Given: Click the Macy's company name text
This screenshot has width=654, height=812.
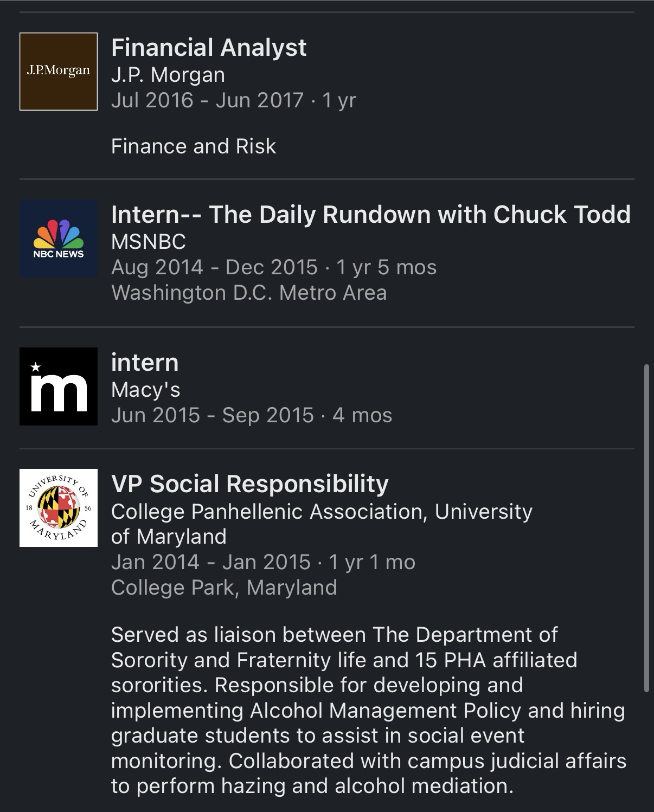Looking at the screenshot, I should [x=145, y=390].
